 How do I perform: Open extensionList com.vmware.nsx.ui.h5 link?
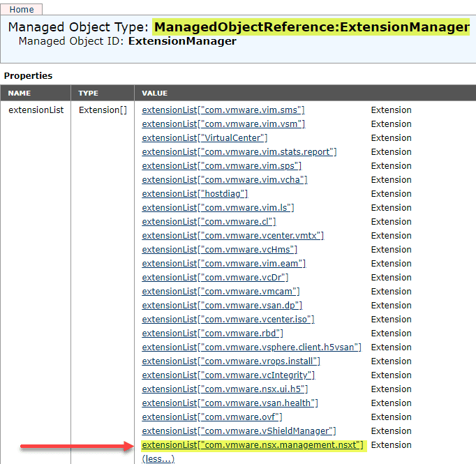coord(225,389)
